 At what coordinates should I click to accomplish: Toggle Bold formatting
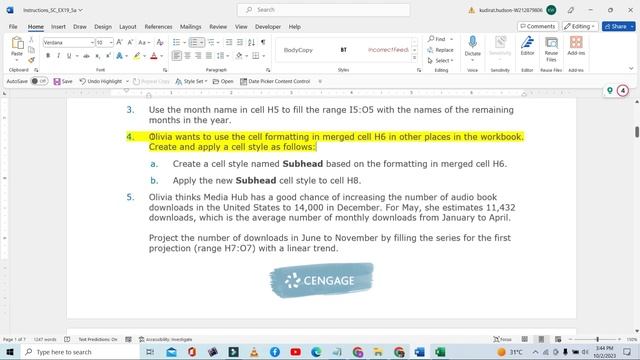click(x=48, y=56)
